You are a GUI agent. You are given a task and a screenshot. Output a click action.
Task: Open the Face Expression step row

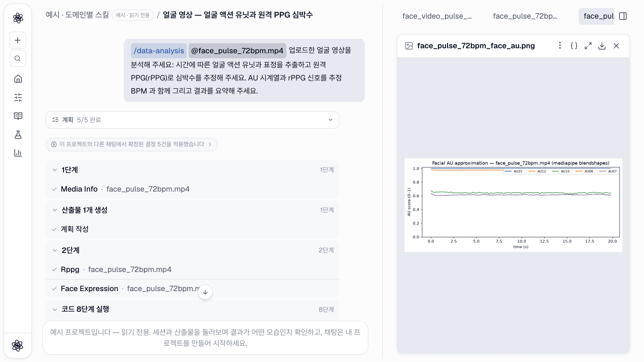point(192,289)
